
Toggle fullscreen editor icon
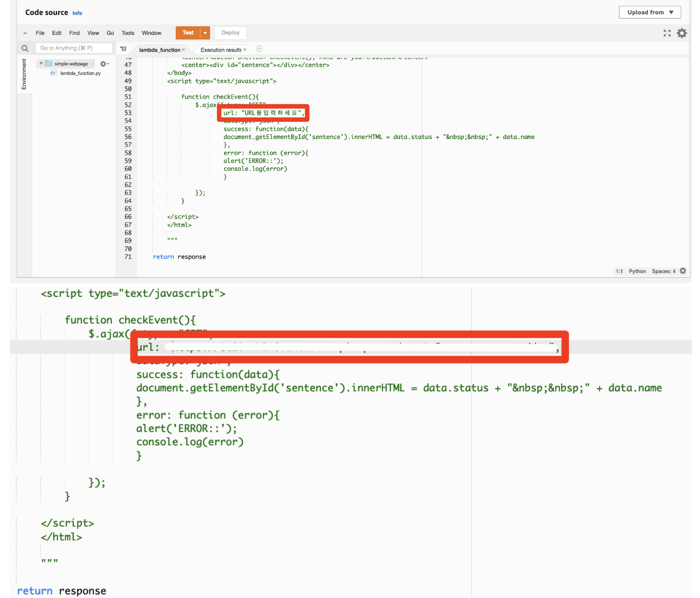[x=667, y=33]
